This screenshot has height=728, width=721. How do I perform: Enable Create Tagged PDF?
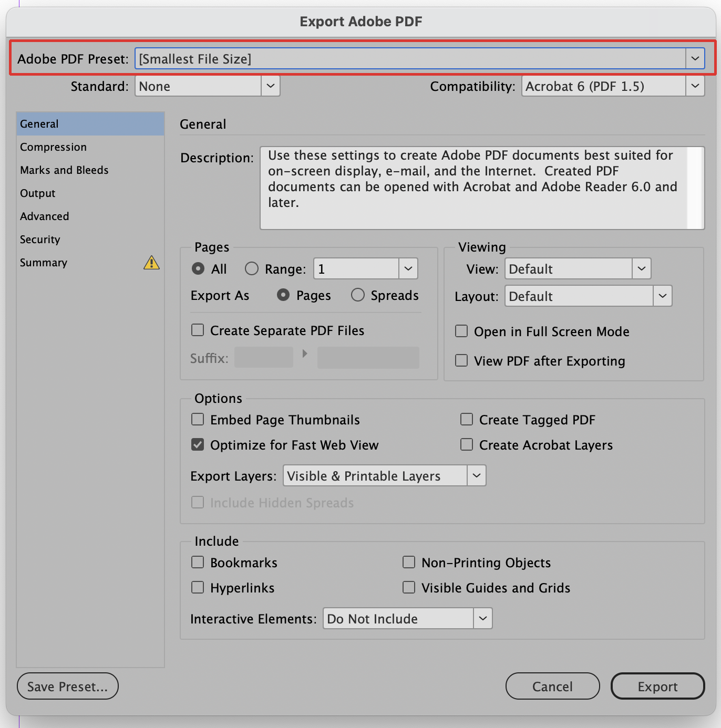pos(466,419)
